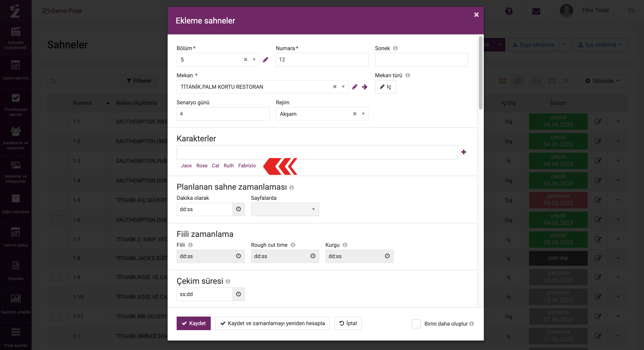This screenshot has width=644, height=350.
Task: Open Sonek info tooltip
Action: 395,48
